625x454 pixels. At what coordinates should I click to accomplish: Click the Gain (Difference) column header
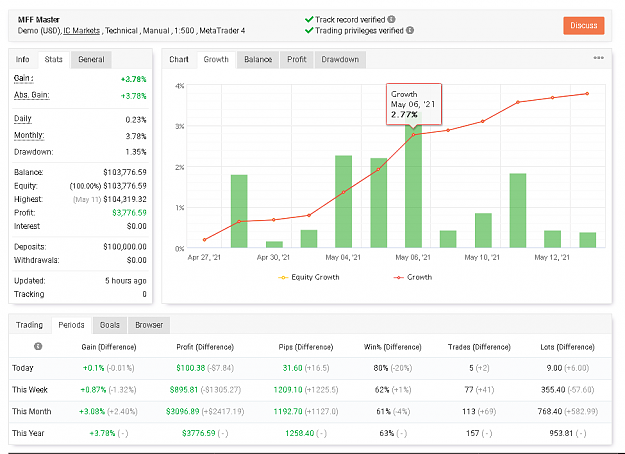click(109, 347)
